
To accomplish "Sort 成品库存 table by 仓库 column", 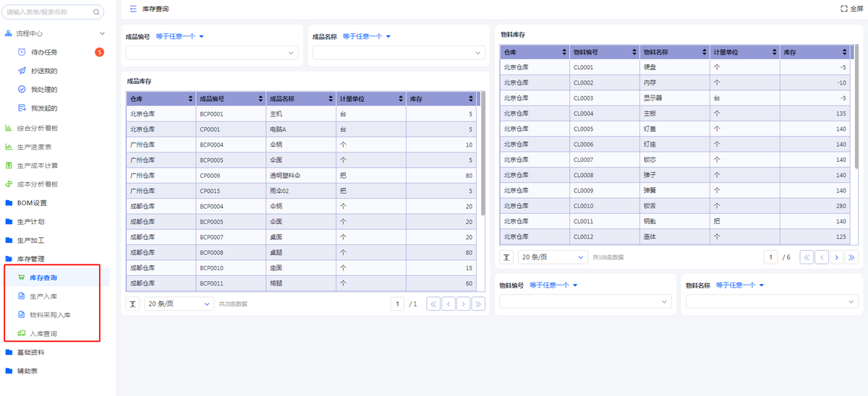I will point(191,99).
